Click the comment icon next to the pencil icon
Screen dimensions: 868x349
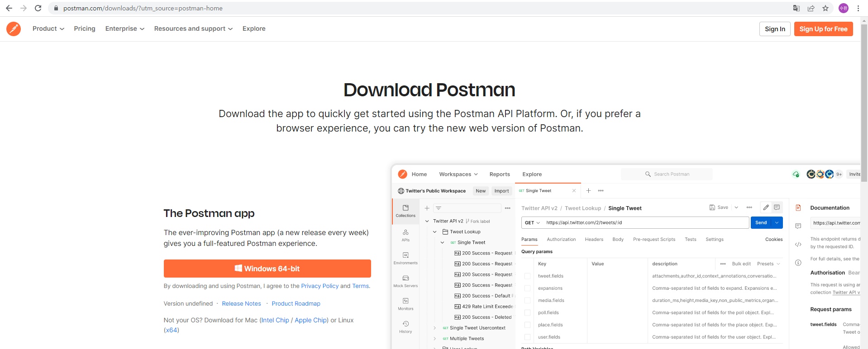tap(777, 208)
